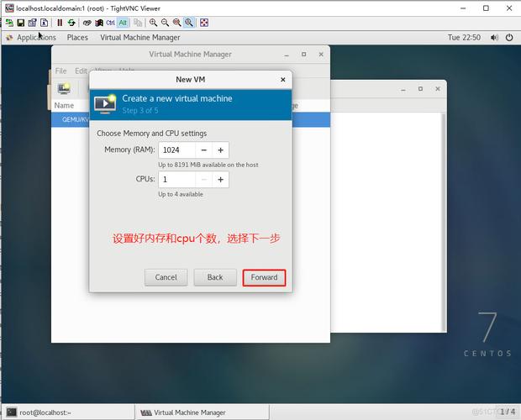The image size is (521, 420).
Task: Set viewer zoom to 100%
Action: point(176,23)
